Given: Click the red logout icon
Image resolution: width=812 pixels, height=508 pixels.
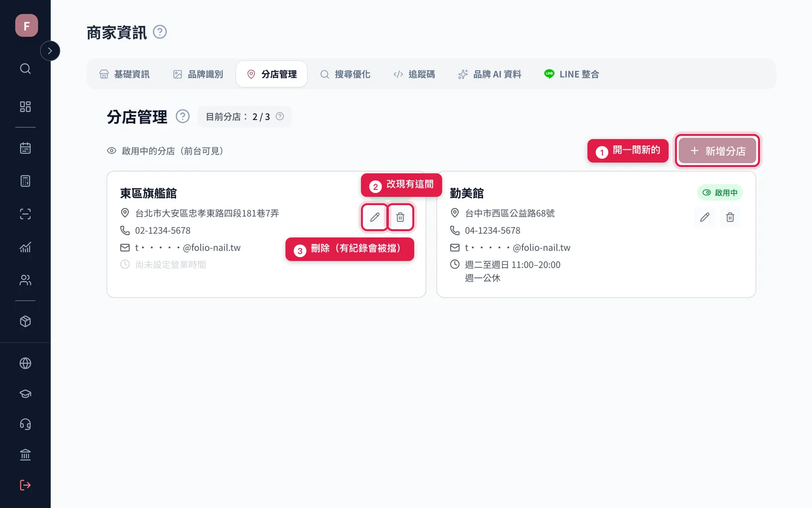Looking at the screenshot, I should coord(25,485).
